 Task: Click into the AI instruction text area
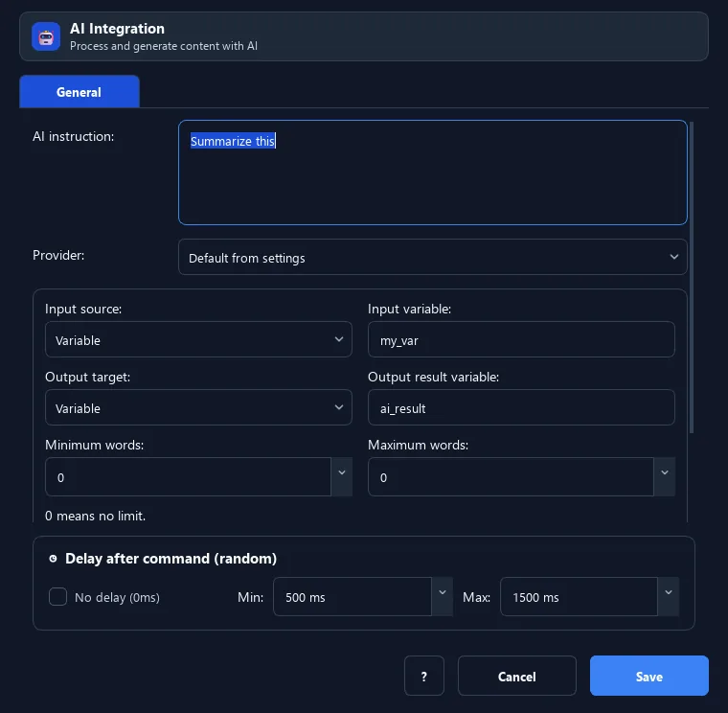point(432,172)
